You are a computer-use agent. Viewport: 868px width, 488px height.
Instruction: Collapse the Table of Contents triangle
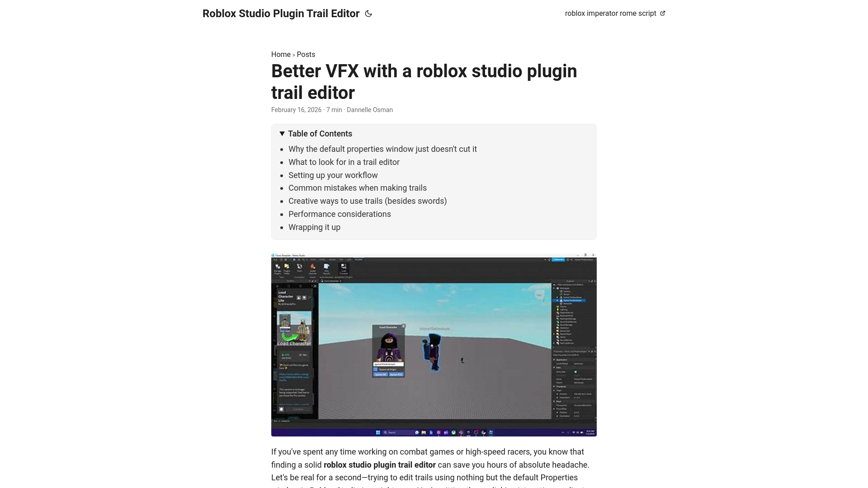coord(282,133)
